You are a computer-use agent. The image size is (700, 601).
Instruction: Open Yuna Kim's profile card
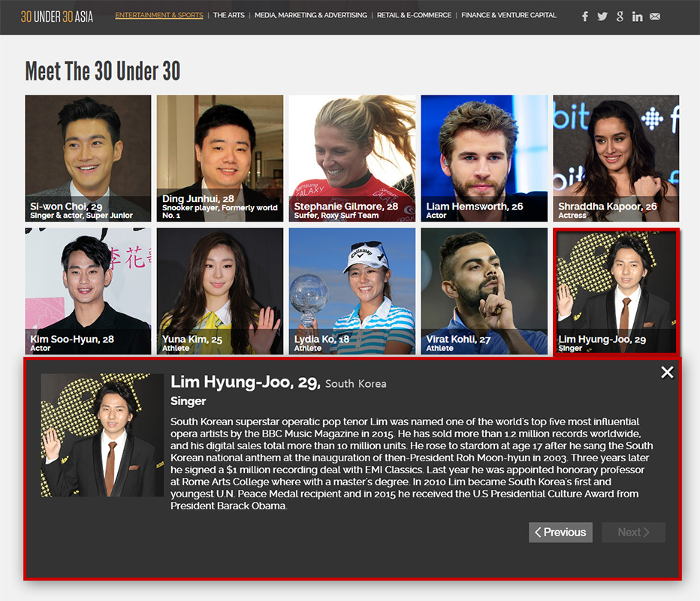(219, 291)
